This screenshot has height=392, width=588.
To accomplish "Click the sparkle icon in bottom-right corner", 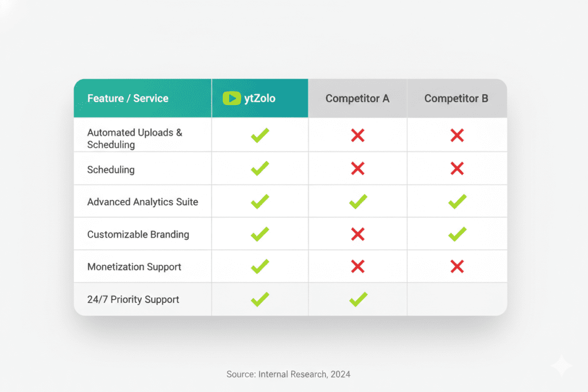I will point(560,365).
